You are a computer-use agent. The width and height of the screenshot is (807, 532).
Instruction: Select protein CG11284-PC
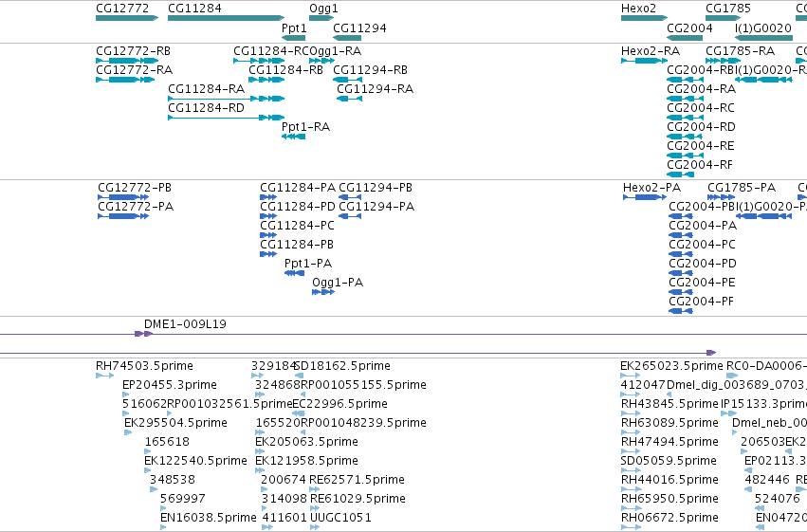[268, 235]
